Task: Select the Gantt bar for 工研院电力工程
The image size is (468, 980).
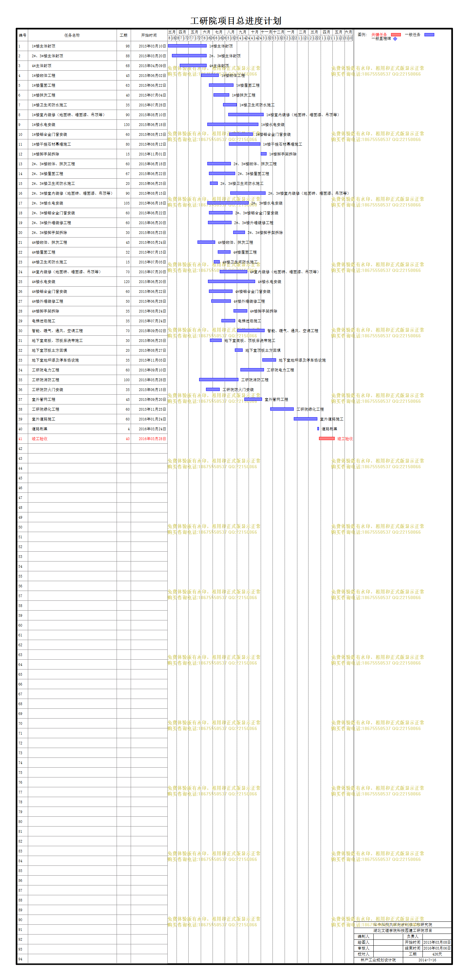Action: click(x=252, y=370)
